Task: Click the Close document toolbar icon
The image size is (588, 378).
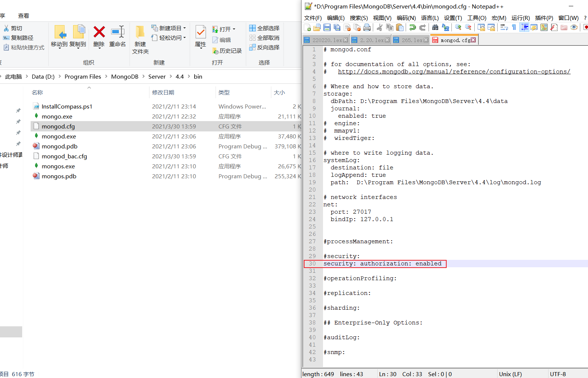Action: pos(347,27)
